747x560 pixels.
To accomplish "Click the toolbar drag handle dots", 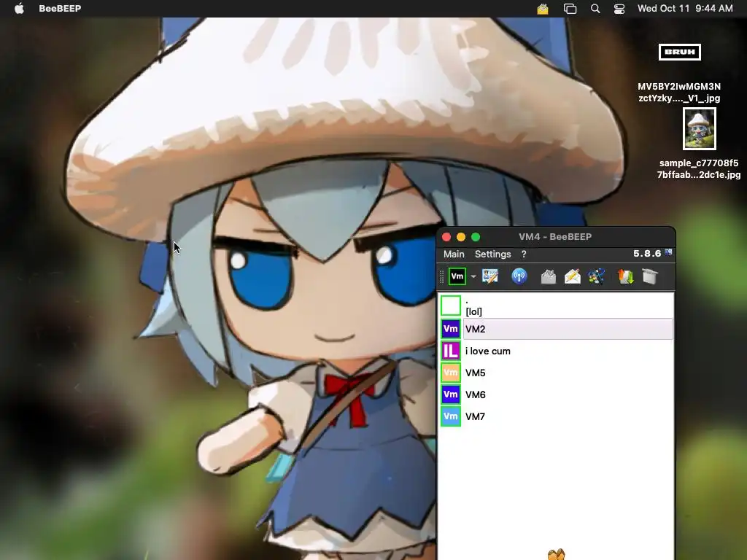I will click(441, 276).
